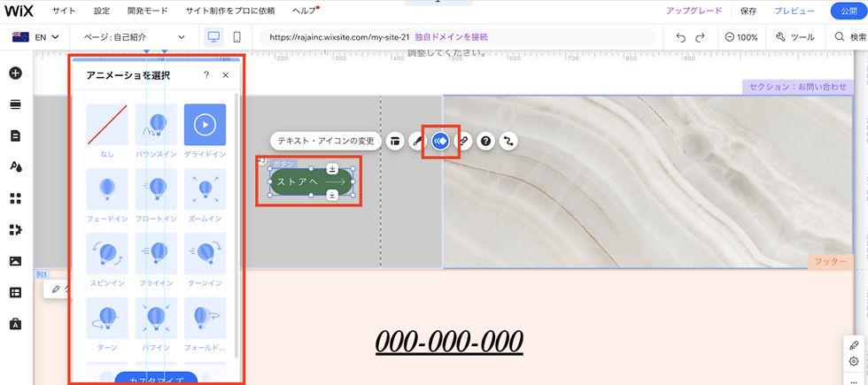Choose the グライドイン animation

pyautogui.click(x=205, y=131)
